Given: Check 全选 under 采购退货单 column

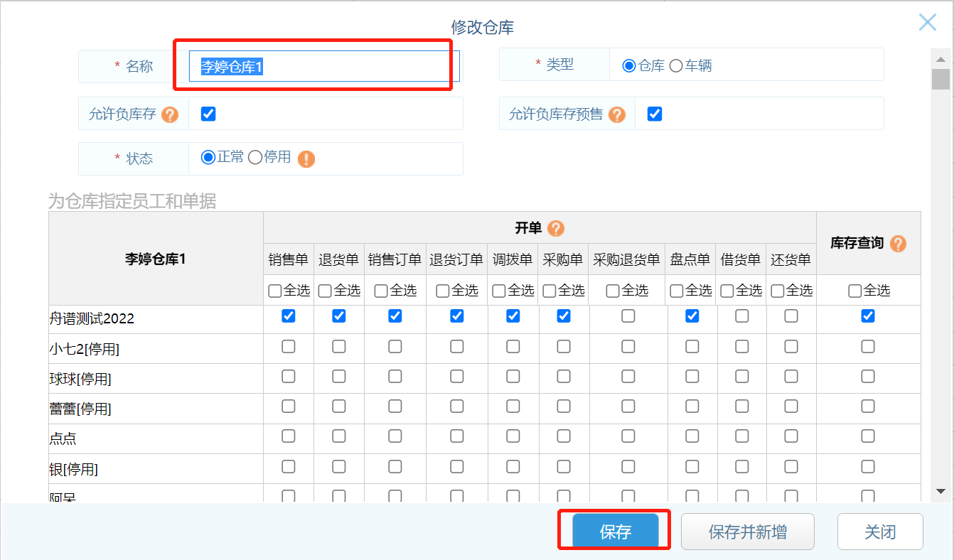Looking at the screenshot, I should 613,291.
